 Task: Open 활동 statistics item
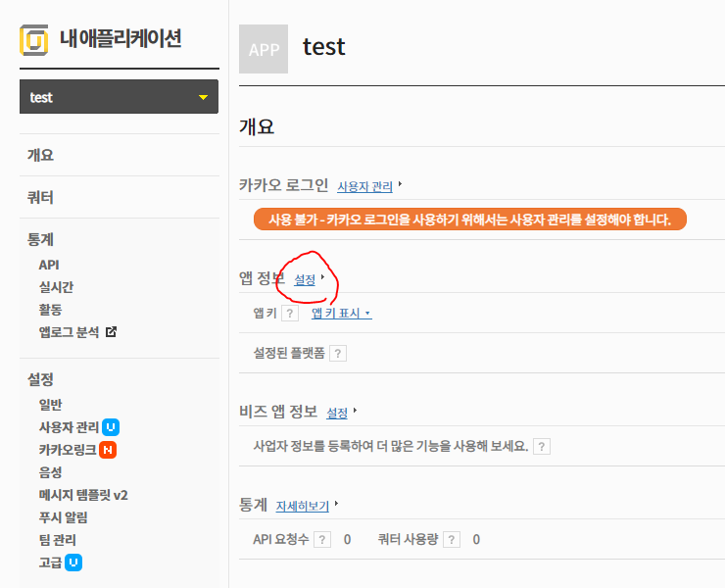click(x=50, y=310)
